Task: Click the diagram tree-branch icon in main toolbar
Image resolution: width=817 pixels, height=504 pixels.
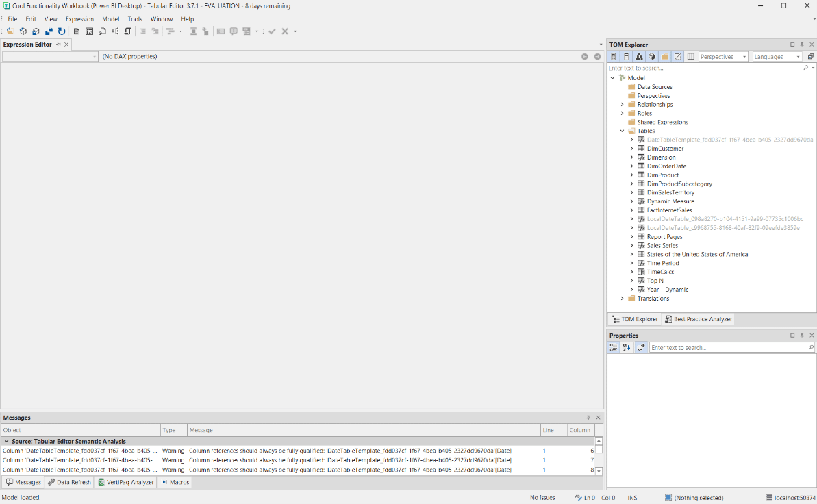Action: tap(115, 32)
